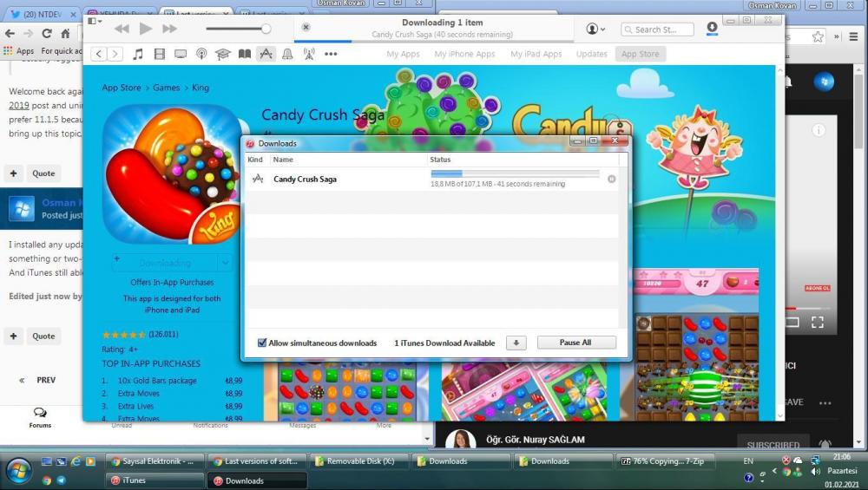The height and width of the screenshot is (490, 868).
Task: Open the 7-Zip copying taskbar item
Action: [661, 461]
